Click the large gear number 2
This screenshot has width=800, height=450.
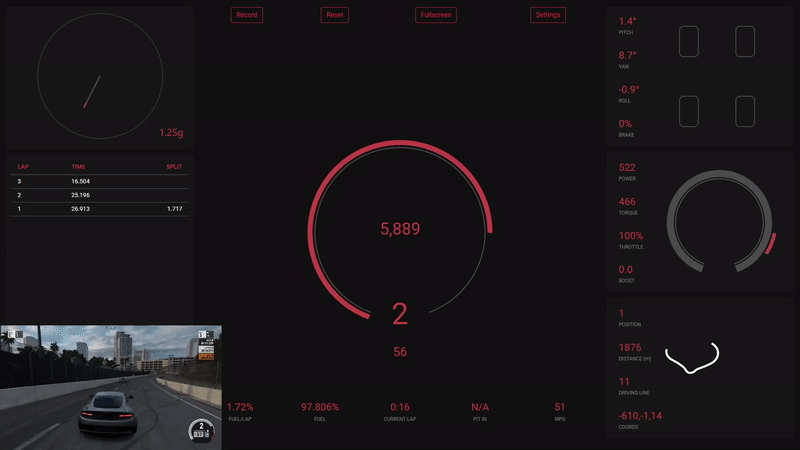click(400, 315)
